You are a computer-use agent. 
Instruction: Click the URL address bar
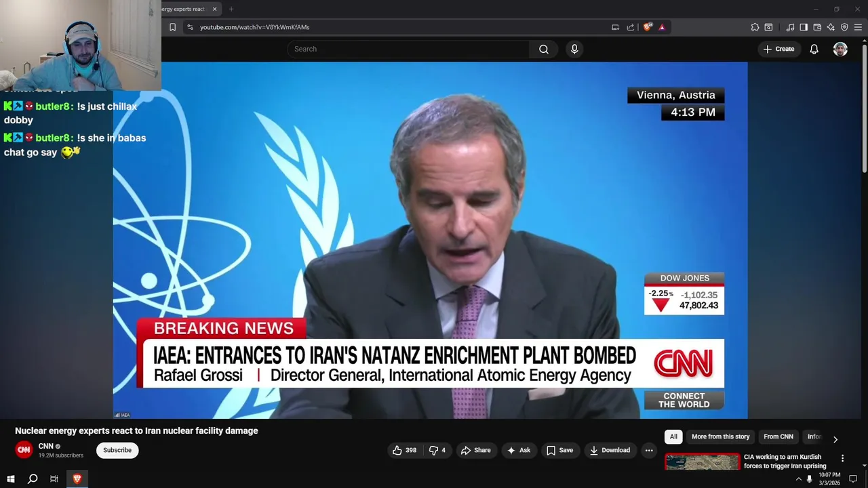click(400, 27)
